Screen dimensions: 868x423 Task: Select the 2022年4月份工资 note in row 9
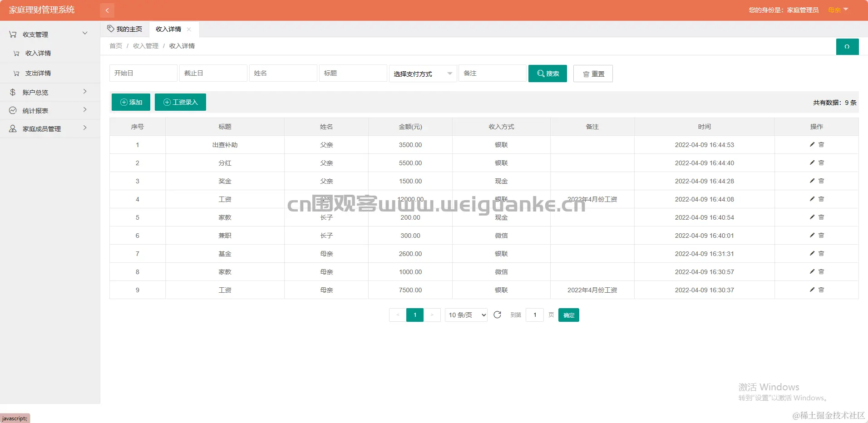(x=592, y=290)
